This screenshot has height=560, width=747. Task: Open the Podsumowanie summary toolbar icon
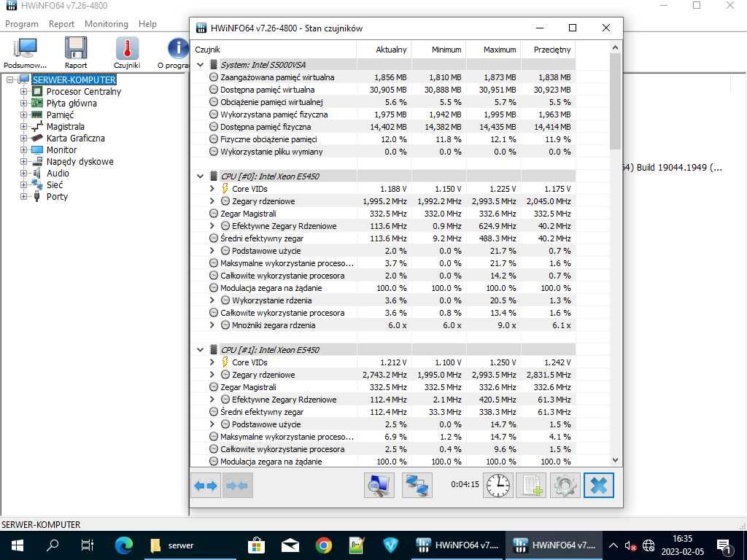coord(26,52)
